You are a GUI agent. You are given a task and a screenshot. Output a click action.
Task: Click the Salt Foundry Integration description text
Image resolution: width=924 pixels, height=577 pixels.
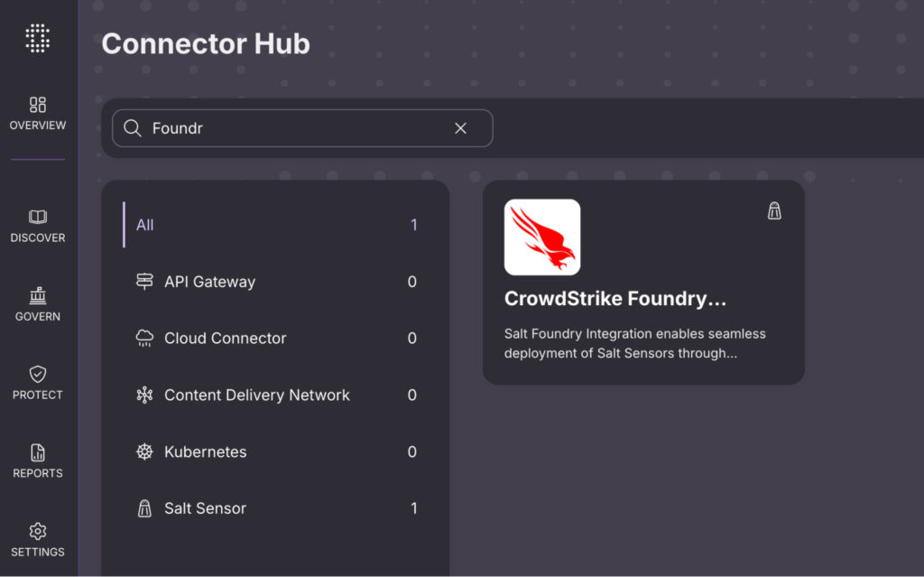tap(634, 343)
